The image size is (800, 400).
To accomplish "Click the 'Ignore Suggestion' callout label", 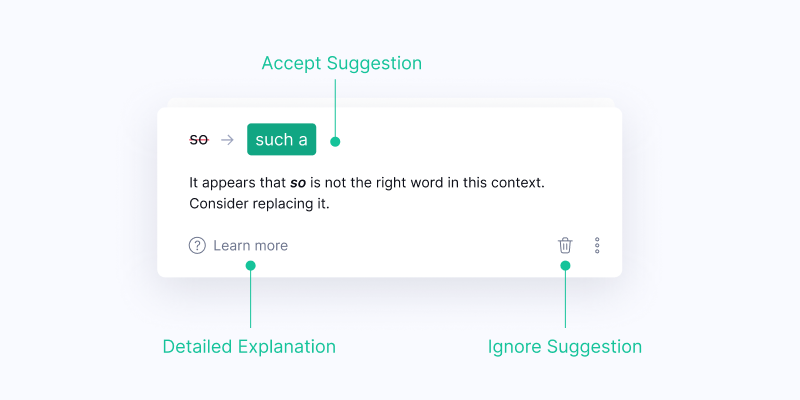I will [564, 347].
